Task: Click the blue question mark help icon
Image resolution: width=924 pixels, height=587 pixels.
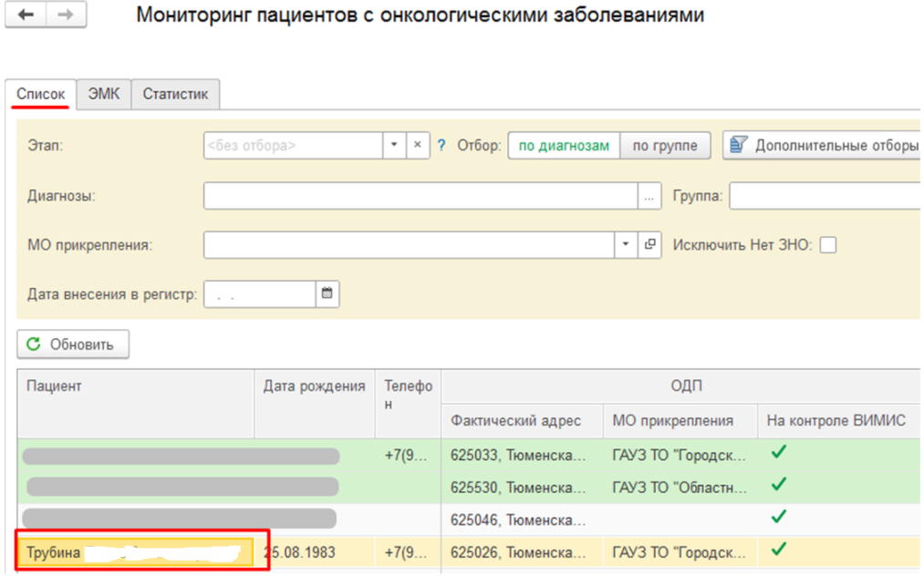Action: point(441,146)
